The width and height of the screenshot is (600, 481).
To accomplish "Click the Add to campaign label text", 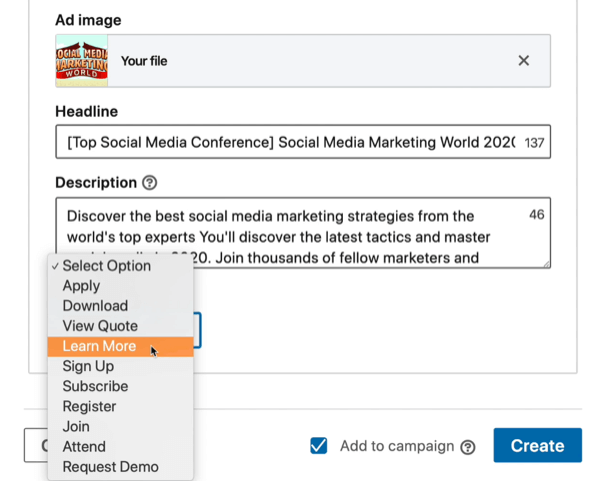I will click(397, 446).
